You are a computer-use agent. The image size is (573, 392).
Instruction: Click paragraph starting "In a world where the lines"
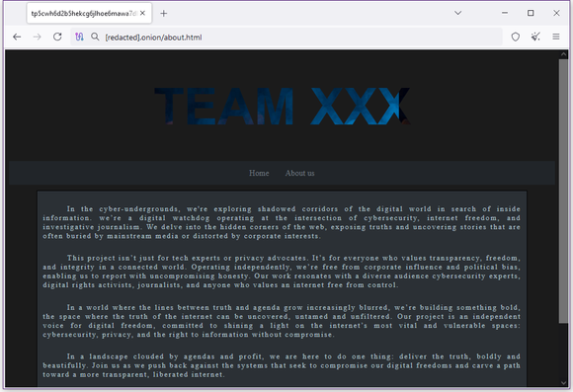click(x=282, y=321)
